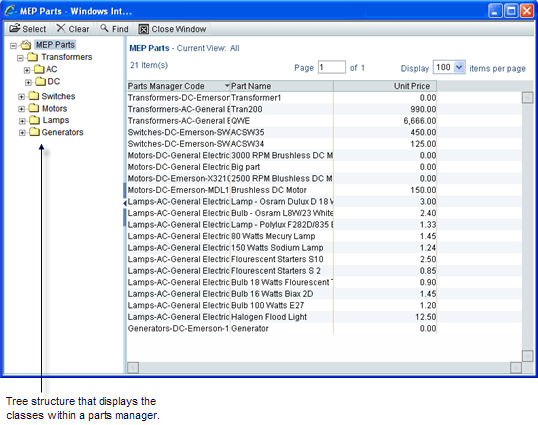Select the MEP Parts tree label
Image resolution: width=538 pixels, height=425 pixels.
point(55,45)
